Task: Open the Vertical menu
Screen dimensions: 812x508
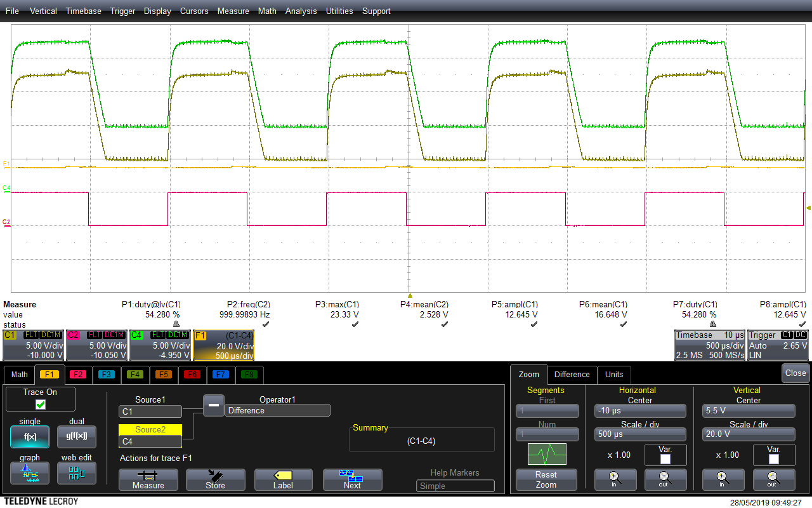Action: [43, 11]
